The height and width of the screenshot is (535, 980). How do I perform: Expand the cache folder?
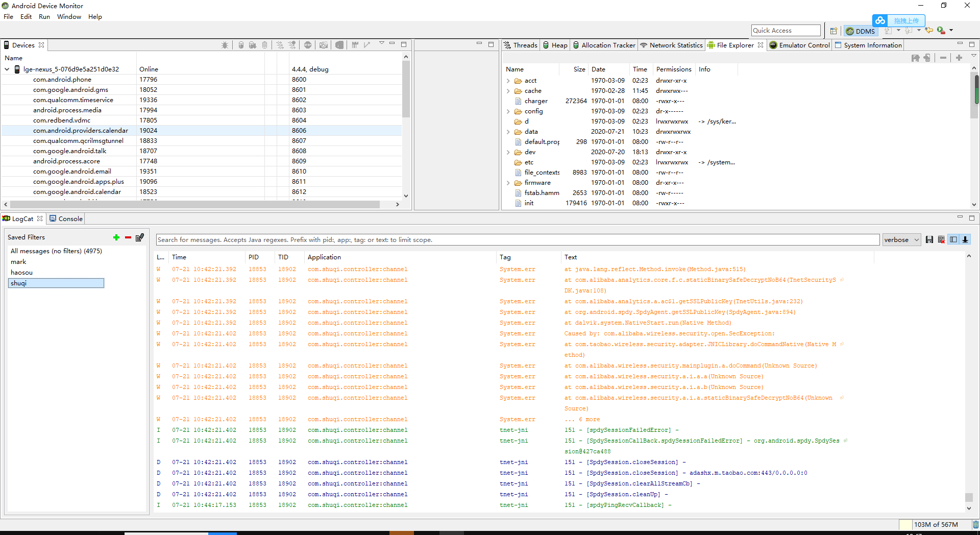coord(508,91)
